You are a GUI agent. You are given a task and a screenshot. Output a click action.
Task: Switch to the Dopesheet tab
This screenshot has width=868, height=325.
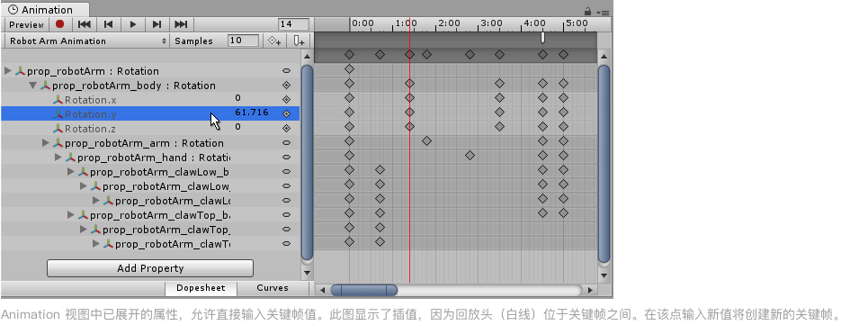pos(201,288)
